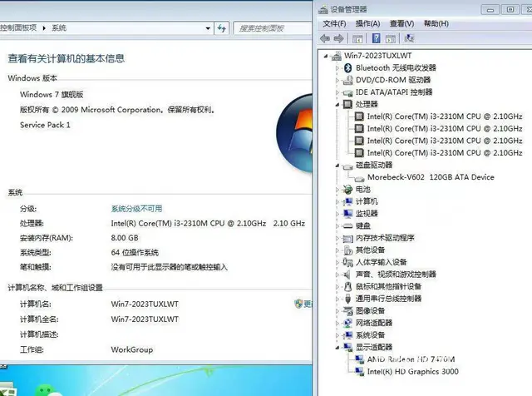Screen dimensions: 532x396
Task: Select the 监视器 monitor icon
Action: 347,214
